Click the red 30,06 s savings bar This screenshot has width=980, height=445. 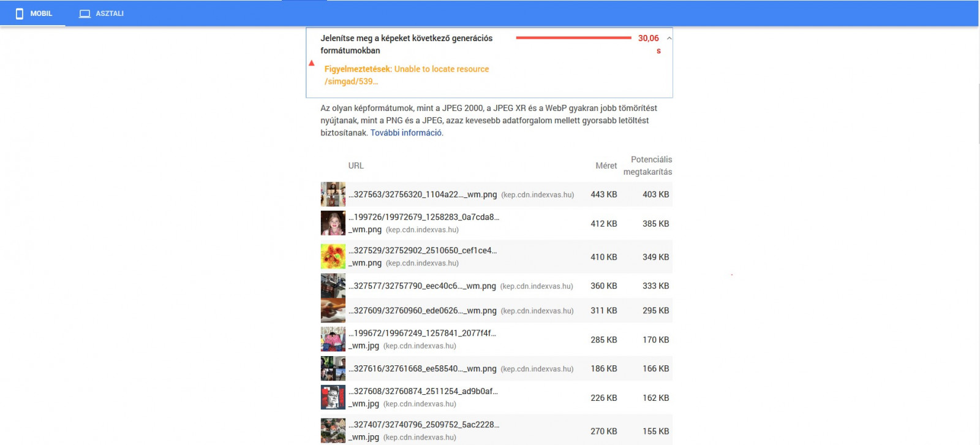click(x=573, y=38)
